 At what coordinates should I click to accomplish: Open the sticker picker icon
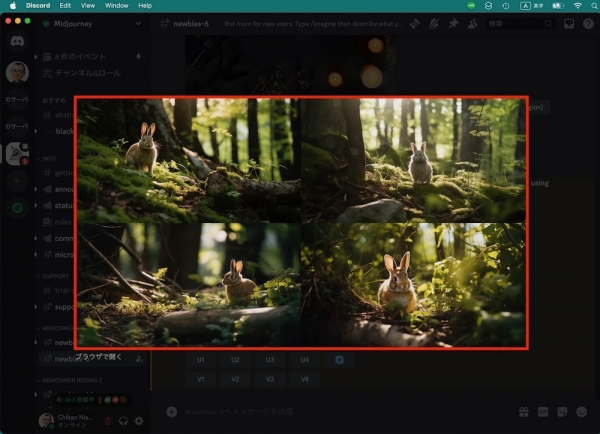tap(562, 412)
